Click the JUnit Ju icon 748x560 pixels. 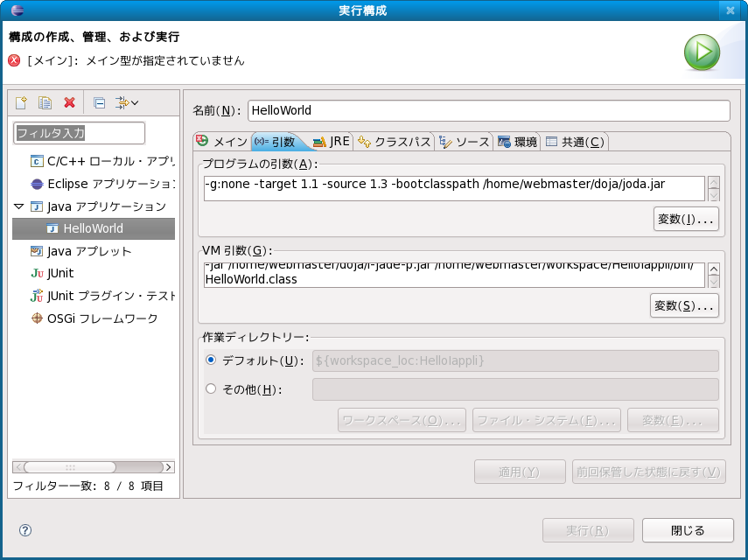[x=37, y=273]
